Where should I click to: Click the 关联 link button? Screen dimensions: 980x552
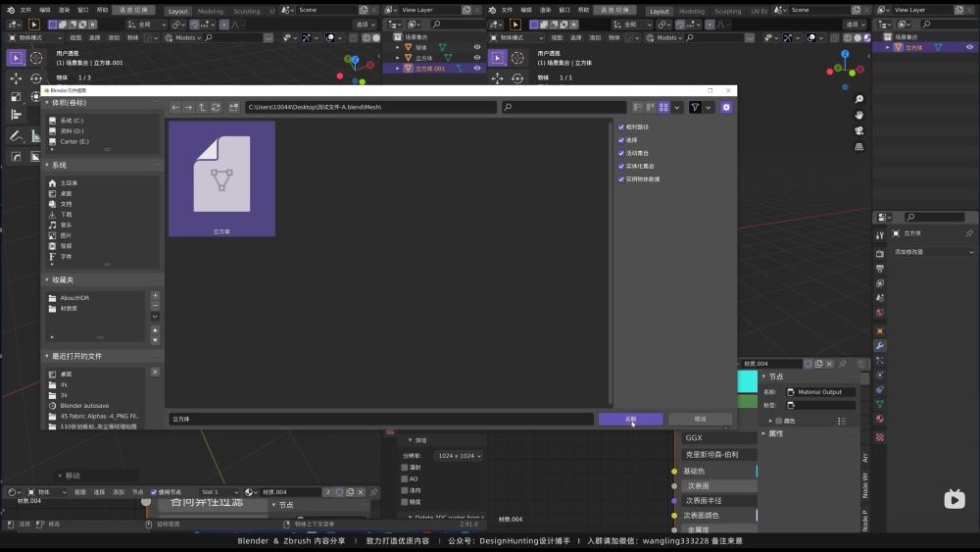point(630,420)
